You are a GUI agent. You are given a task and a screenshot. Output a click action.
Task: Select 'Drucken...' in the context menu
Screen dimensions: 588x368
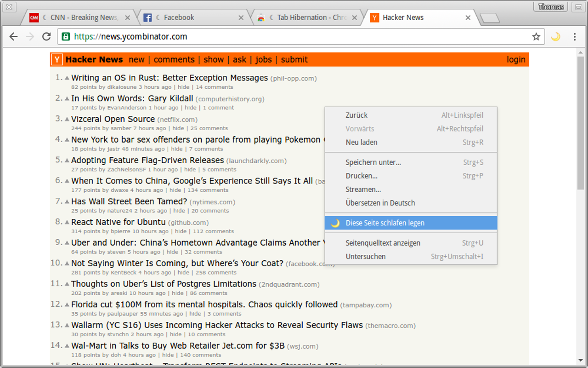click(x=411, y=176)
